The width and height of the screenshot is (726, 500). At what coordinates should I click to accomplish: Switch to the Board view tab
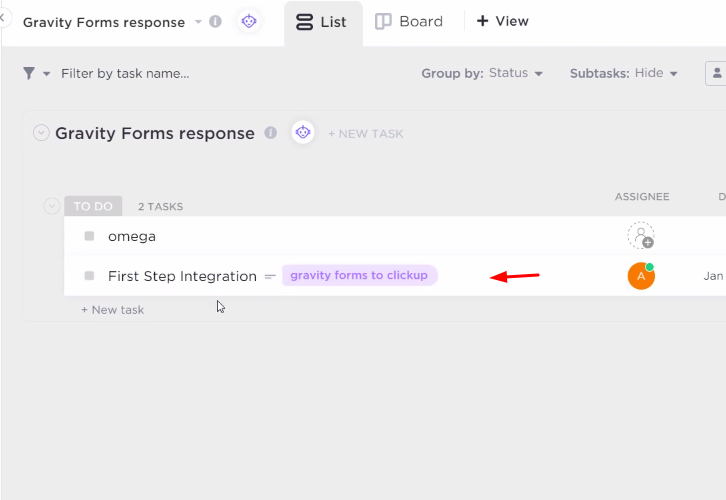point(409,21)
